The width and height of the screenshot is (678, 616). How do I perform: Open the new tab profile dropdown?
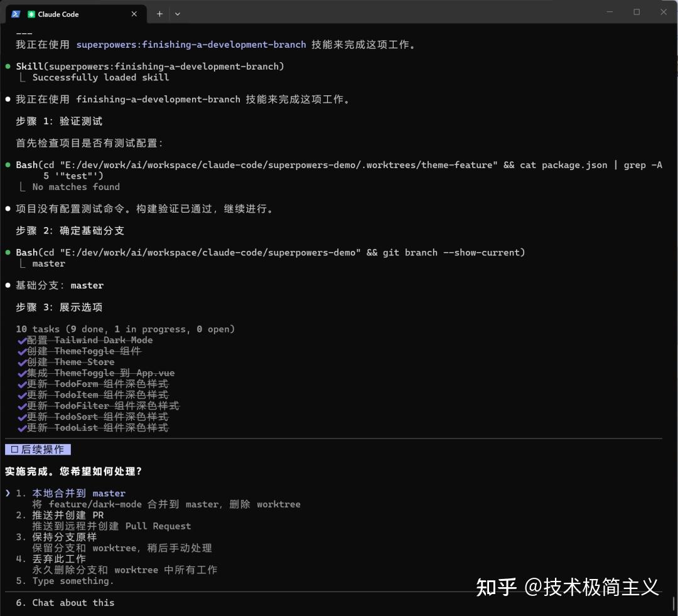click(177, 14)
